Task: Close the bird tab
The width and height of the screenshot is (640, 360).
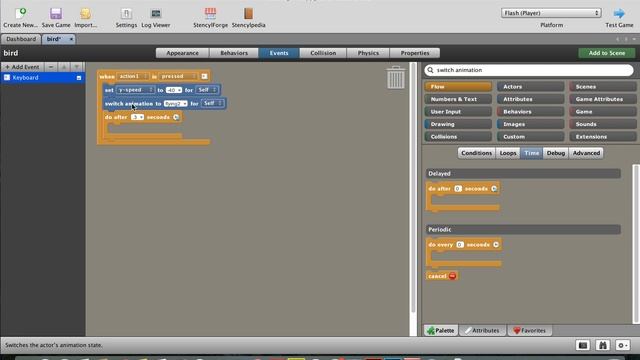Action: tap(71, 39)
